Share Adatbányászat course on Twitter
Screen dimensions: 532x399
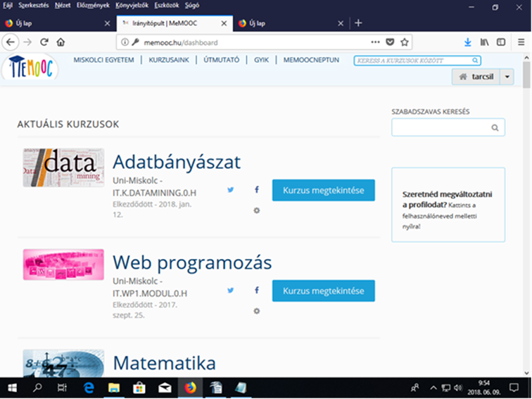pos(231,190)
